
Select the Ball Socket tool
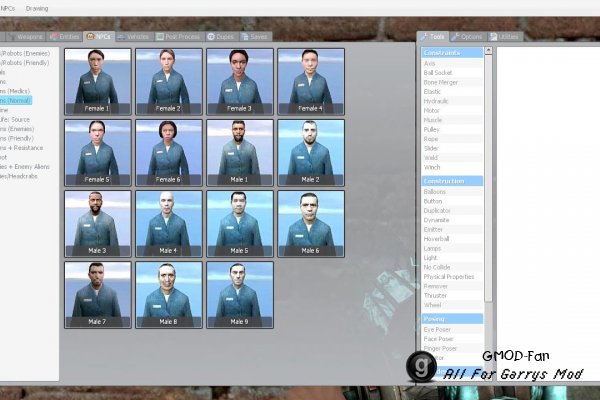452,73
